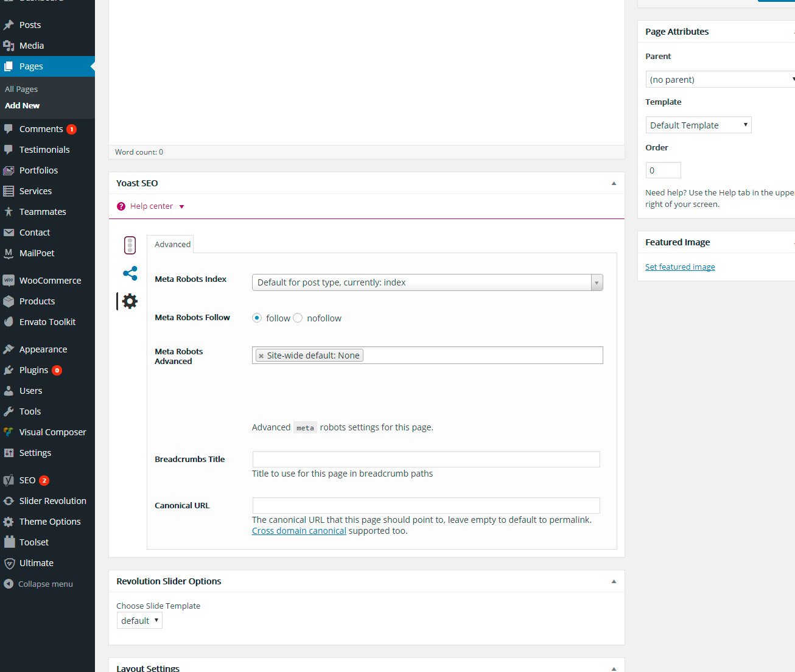This screenshot has width=795, height=672.
Task: Open WooCommerce in the sidebar
Action: pyautogui.click(x=50, y=281)
